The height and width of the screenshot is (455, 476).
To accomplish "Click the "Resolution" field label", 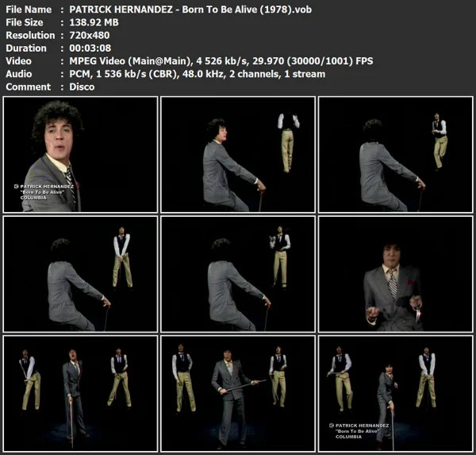I will (29, 35).
